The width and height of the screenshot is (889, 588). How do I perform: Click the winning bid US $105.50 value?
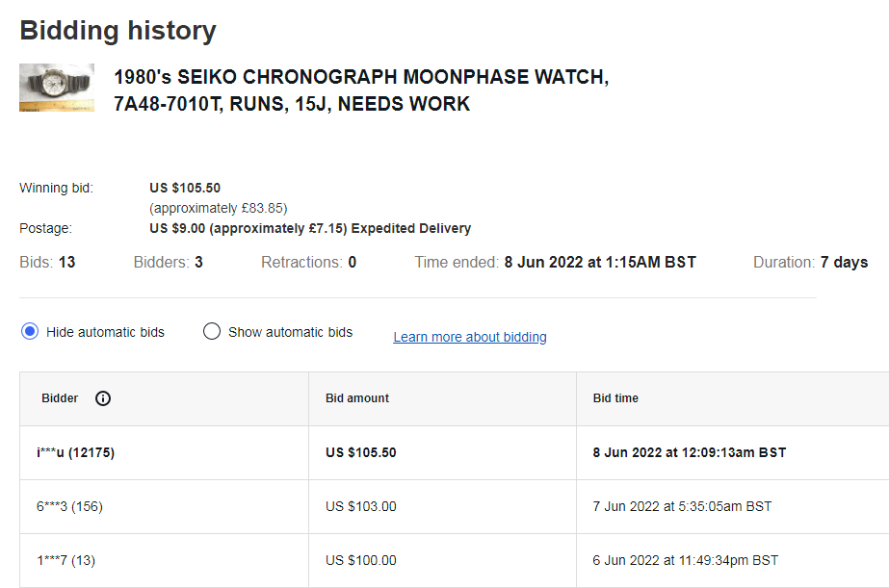[185, 188]
